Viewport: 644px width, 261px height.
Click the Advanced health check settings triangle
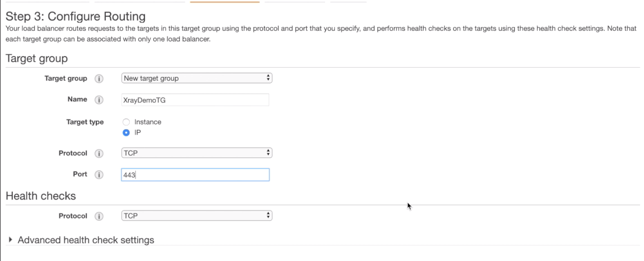tap(11, 240)
